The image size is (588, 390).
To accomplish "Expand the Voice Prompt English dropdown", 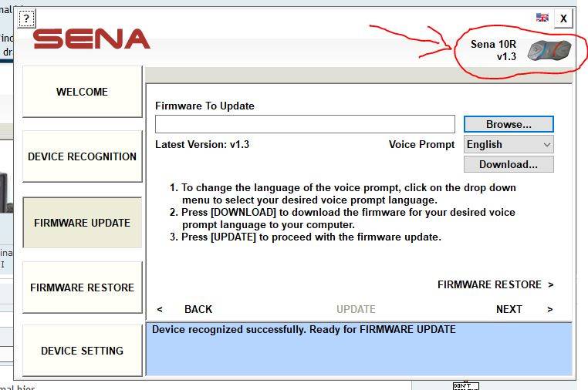I will pyautogui.click(x=509, y=144).
